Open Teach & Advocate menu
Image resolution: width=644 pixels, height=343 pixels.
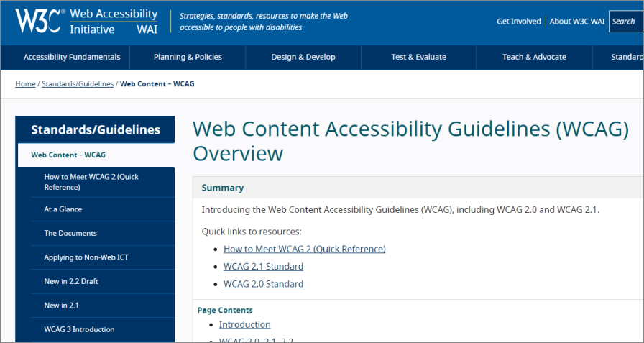[534, 57]
